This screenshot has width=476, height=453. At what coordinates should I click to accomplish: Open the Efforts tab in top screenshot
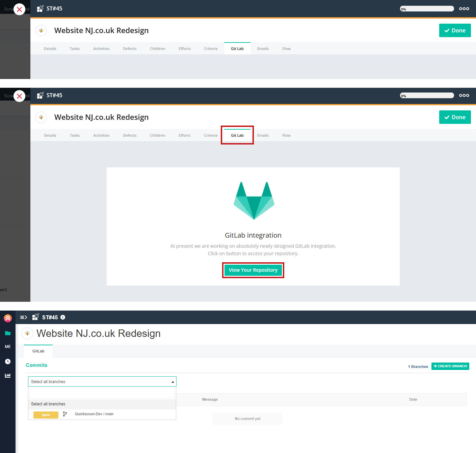(185, 49)
